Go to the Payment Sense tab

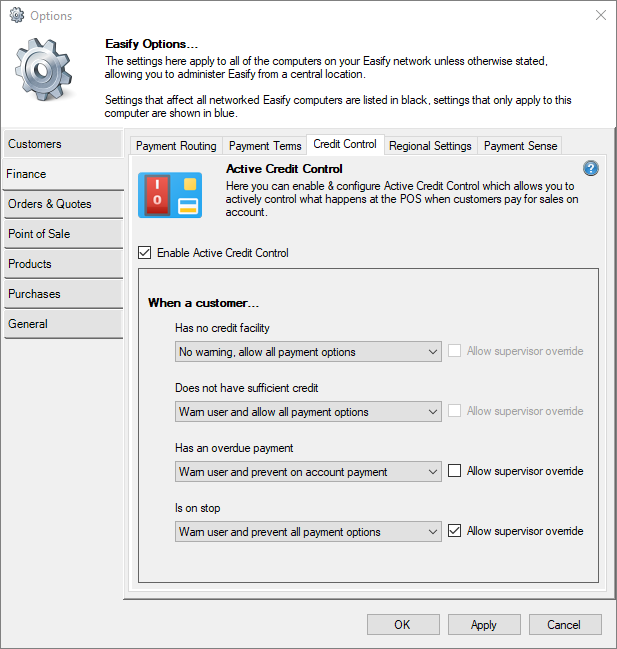520,146
